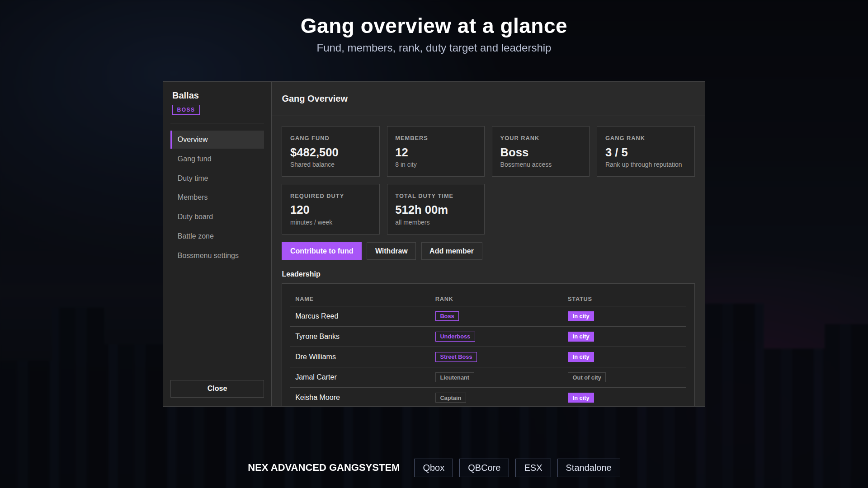The width and height of the screenshot is (868, 488).
Task: Click Jamal Carter's Out of city status
Action: [587, 378]
